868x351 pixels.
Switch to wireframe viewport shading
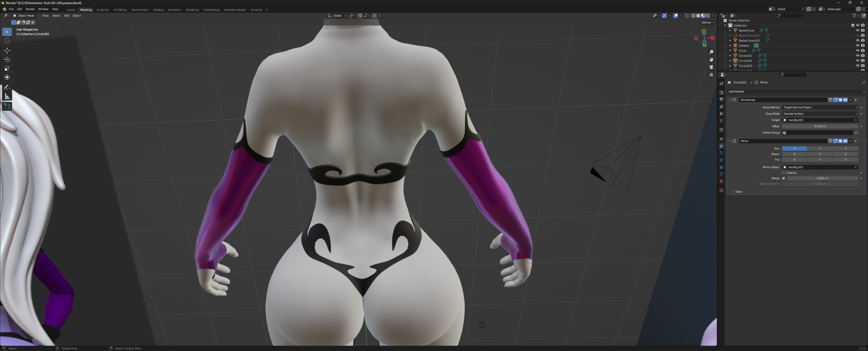(693, 15)
